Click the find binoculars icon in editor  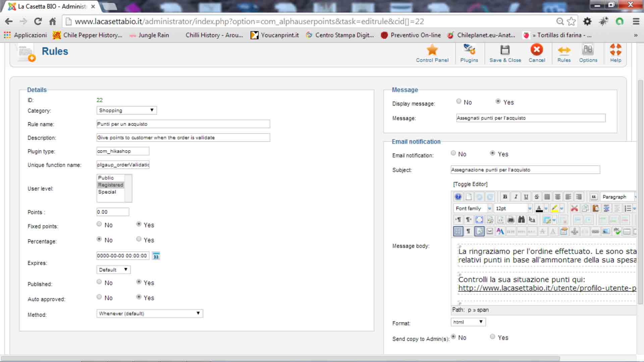coord(521,220)
